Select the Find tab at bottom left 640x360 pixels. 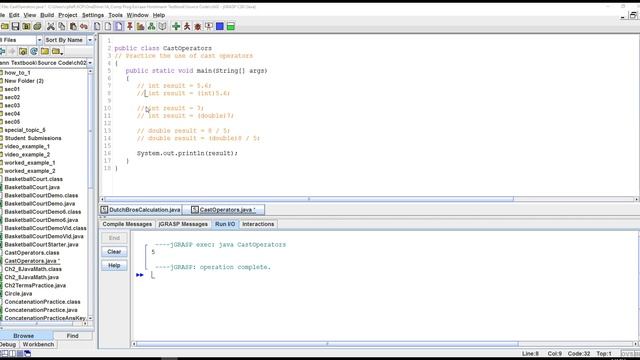pos(73,336)
